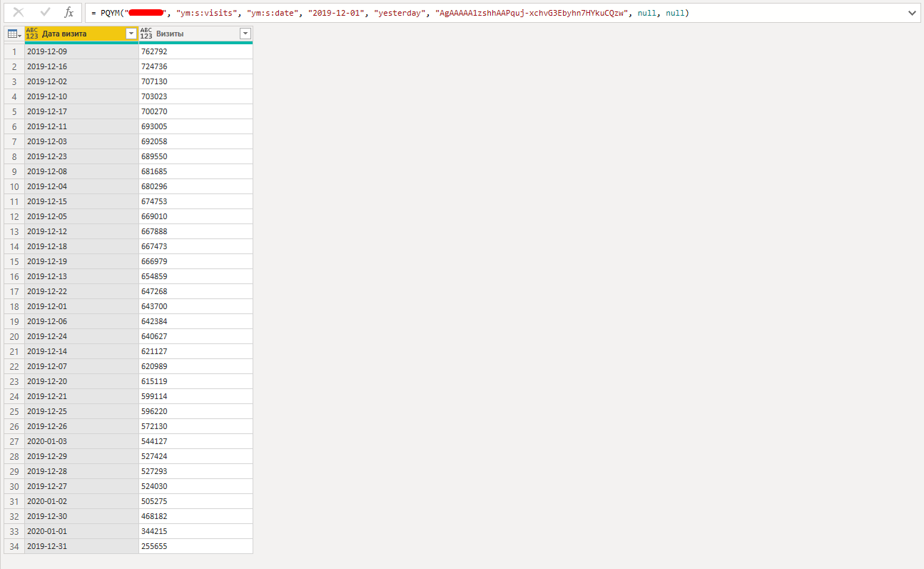Select the cell with value 667888
The height and width of the screenshot is (569, 924).
pos(196,231)
